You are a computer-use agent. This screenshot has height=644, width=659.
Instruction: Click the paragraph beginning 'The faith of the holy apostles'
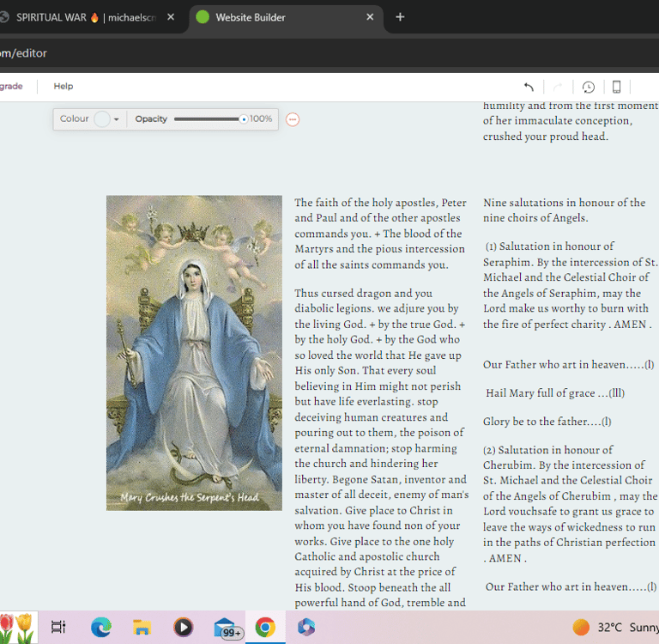(x=380, y=234)
